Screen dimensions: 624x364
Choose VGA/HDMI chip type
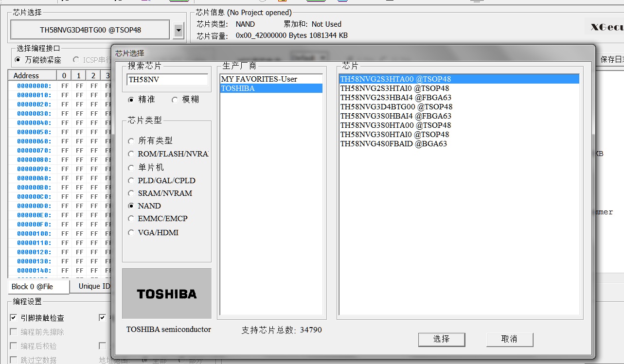tap(131, 233)
